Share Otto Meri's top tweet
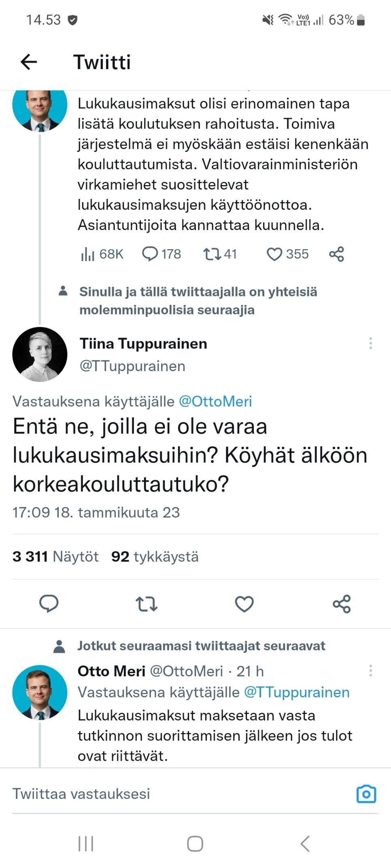The height and width of the screenshot is (868, 391). tap(336, 254)
